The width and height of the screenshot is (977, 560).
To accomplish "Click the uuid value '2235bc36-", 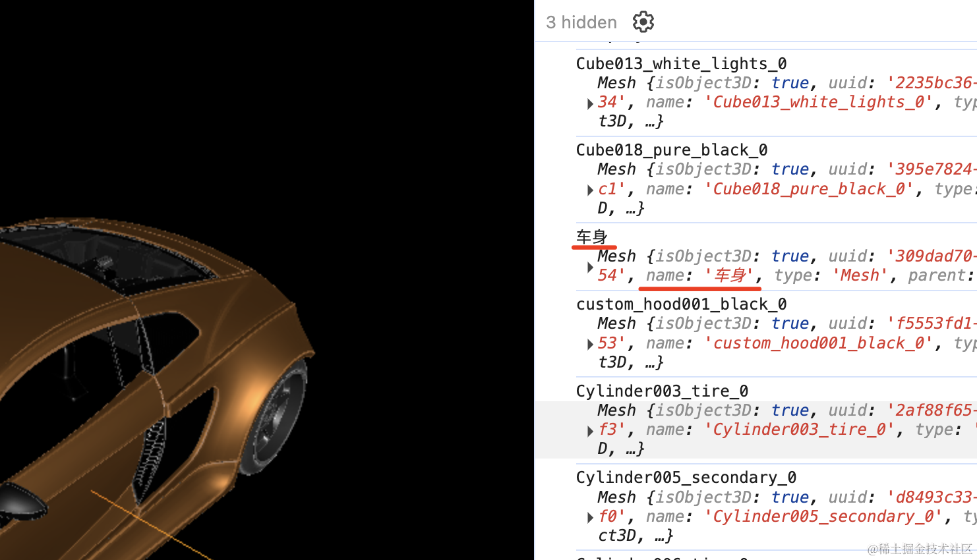I will pyautogui.click(x=932, y=83).
